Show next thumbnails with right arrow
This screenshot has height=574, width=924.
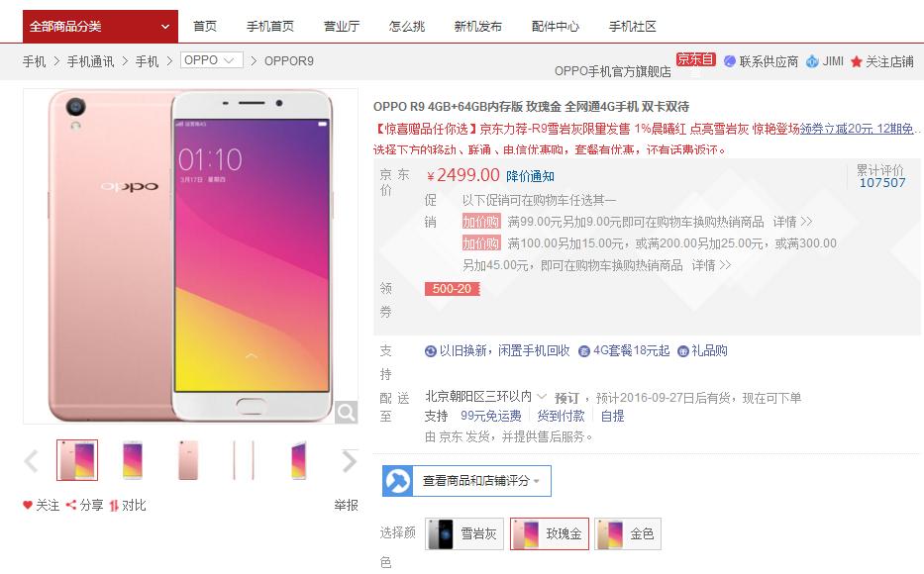349,461
